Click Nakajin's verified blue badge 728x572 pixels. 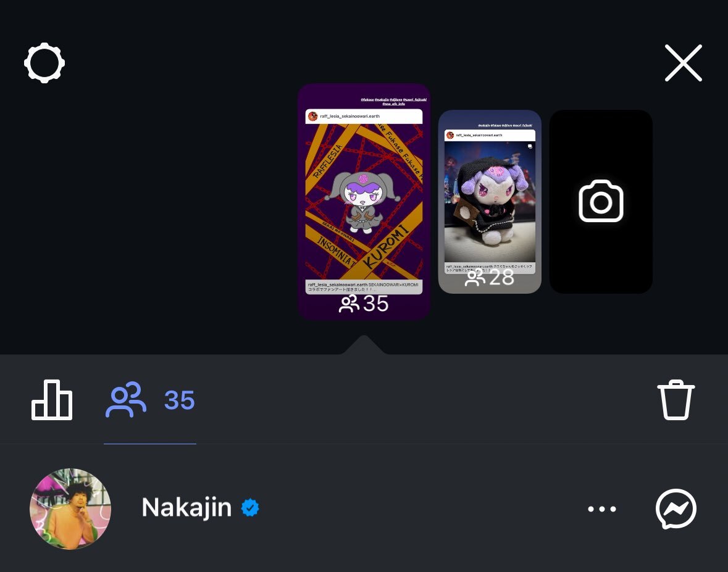[250, 508]
